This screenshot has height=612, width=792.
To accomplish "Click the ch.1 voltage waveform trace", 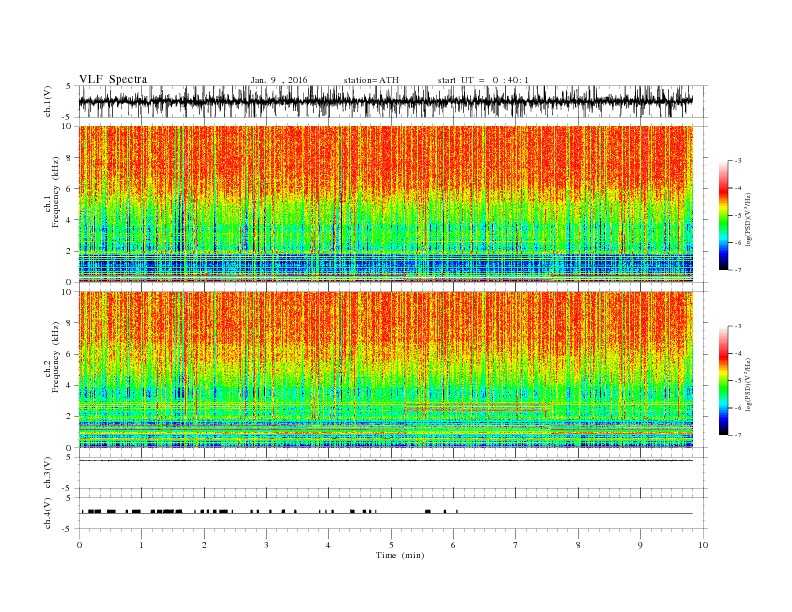I will coord(385,101).
